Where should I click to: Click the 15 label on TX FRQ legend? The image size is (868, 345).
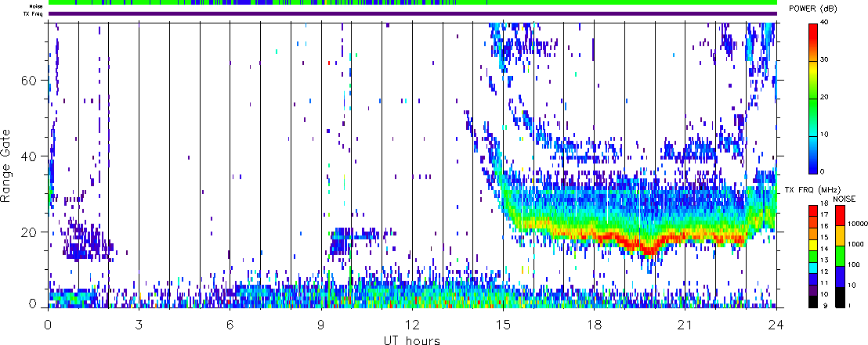[824, 237]
